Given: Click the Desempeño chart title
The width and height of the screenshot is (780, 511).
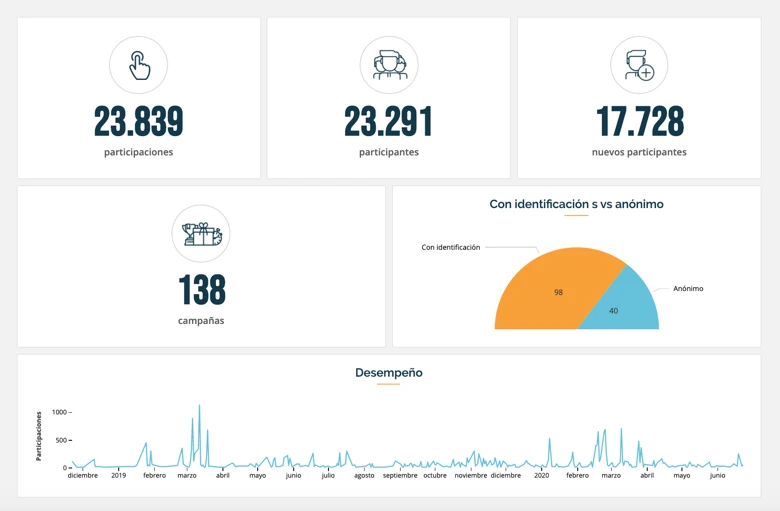Looking at the screenshot, I should tap(389, 373).
